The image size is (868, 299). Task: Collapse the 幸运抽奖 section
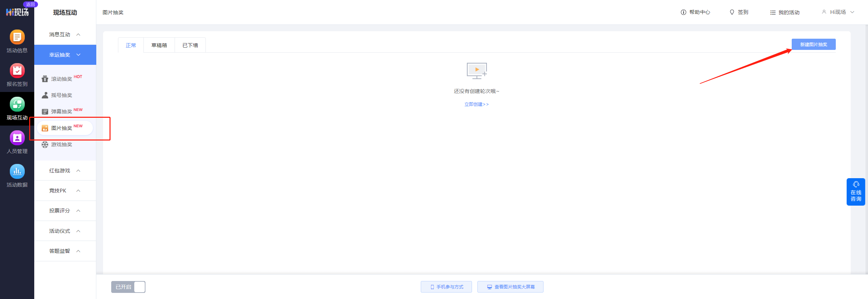tap(65, 55)
